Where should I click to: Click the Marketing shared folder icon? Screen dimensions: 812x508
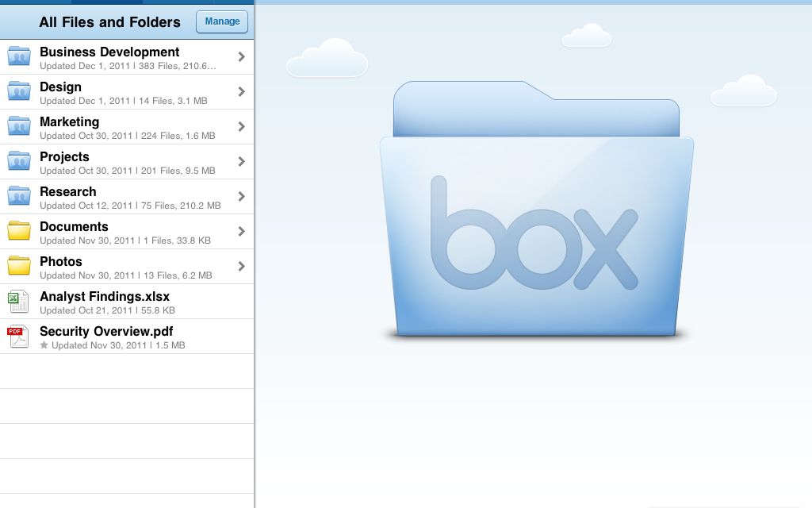click(19, 126)
